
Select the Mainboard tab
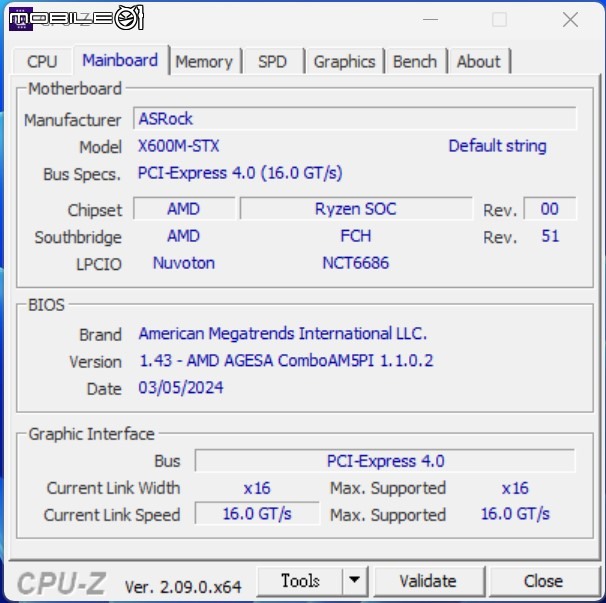(x=120, y=60)
